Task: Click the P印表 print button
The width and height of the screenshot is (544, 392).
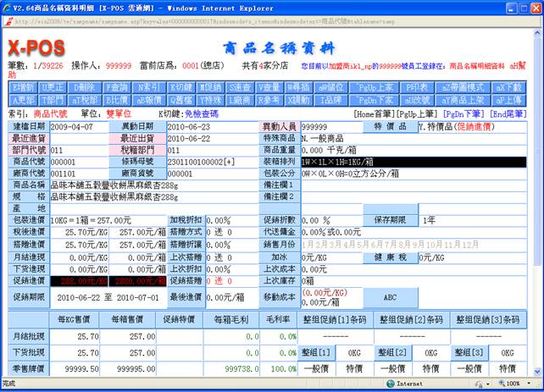Action: click(x=418, y=87)
